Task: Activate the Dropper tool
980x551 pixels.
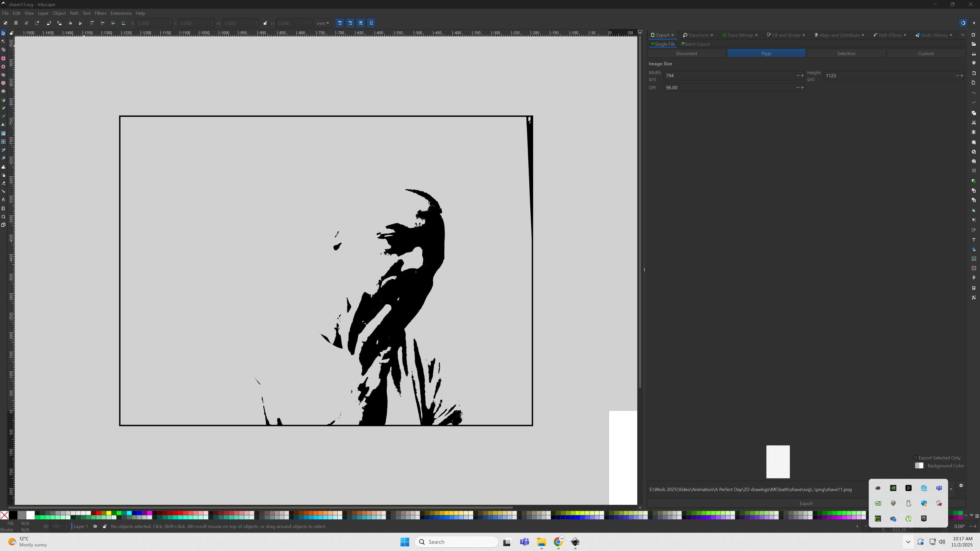Action: (x=3, y=150)
